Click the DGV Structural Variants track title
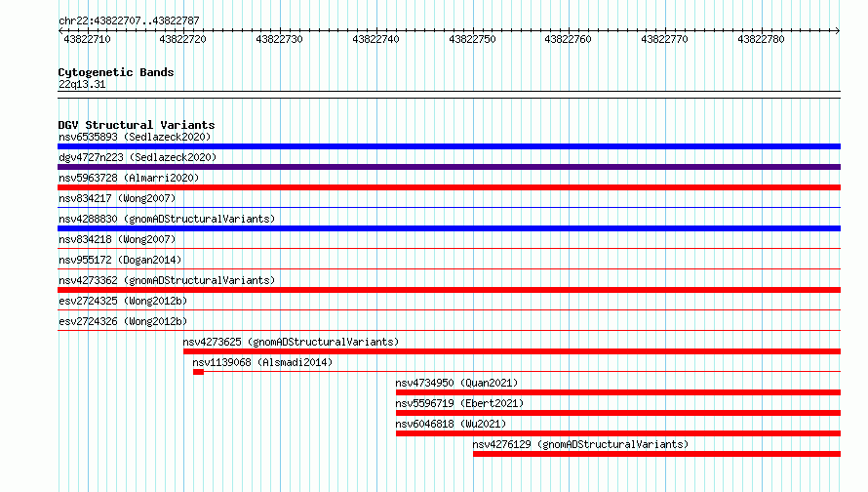 point(137,125)
